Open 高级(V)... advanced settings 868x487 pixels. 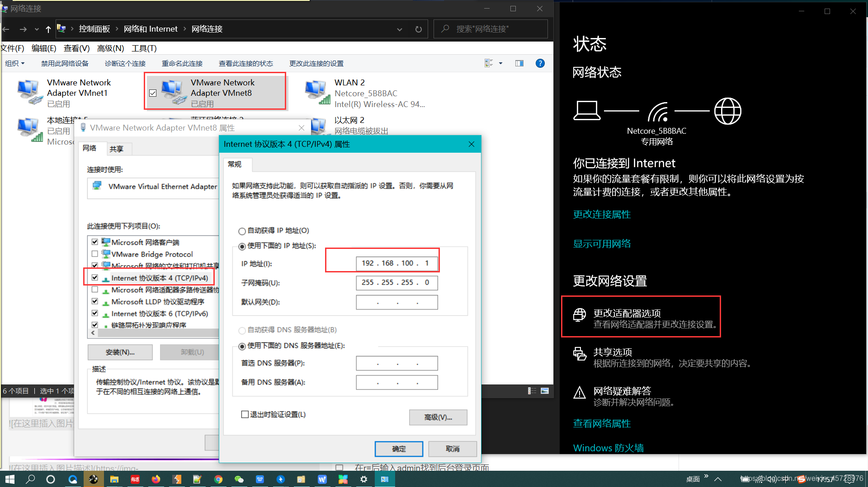click(438, 417)
